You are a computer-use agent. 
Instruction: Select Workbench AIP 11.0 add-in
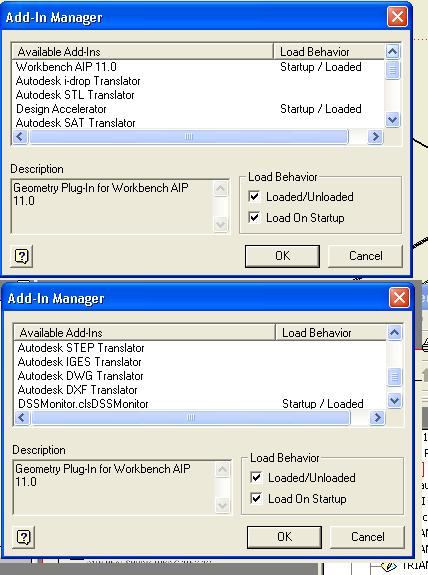(198, 67)
